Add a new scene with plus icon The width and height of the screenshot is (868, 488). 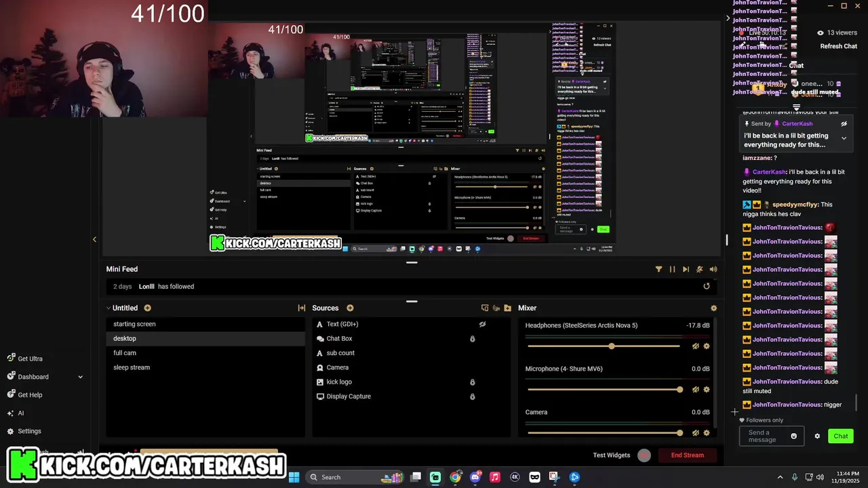click(147, 308)
